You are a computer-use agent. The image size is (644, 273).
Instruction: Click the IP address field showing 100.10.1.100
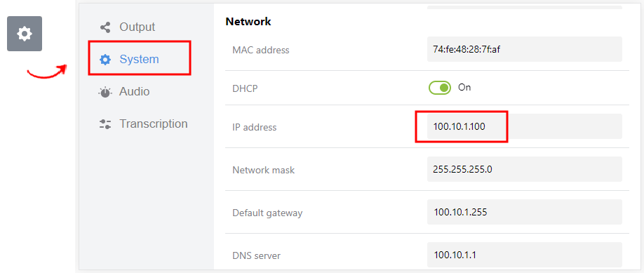[x=525, y=126]
